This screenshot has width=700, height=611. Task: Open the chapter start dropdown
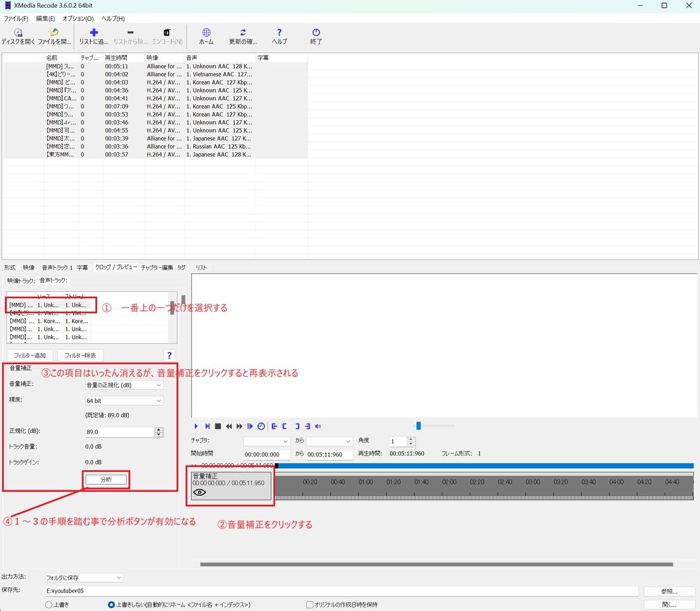267,442
